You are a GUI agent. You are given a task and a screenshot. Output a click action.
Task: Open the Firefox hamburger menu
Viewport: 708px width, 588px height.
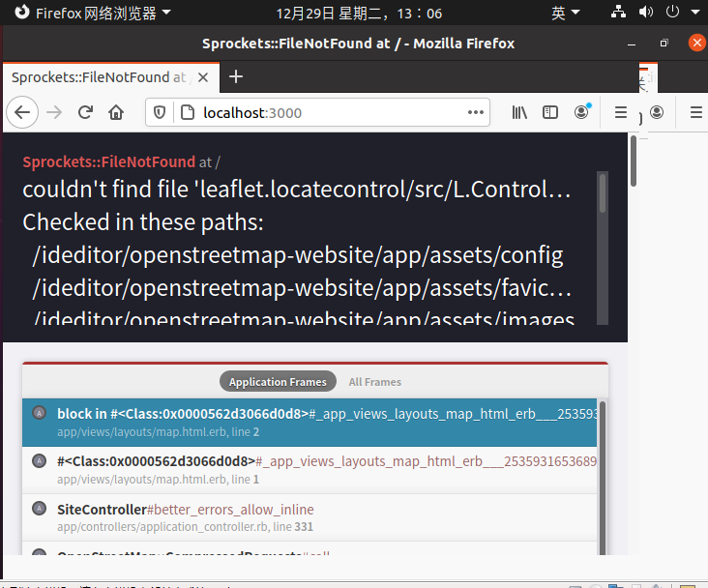(x=621, y=112)
